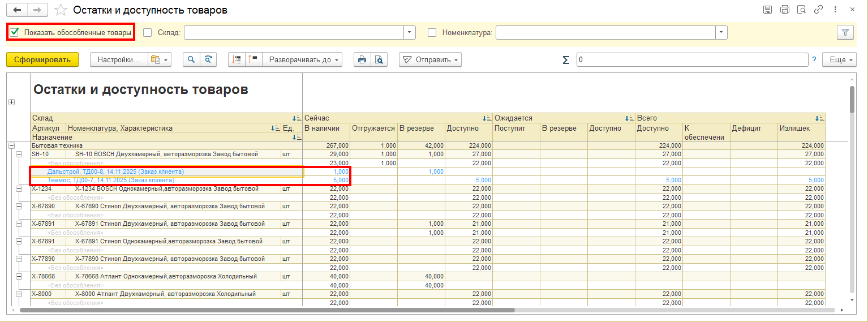Collapse the SH-10 BOSCH tree row
Screen dimensions: 868x322
(20, 154)
